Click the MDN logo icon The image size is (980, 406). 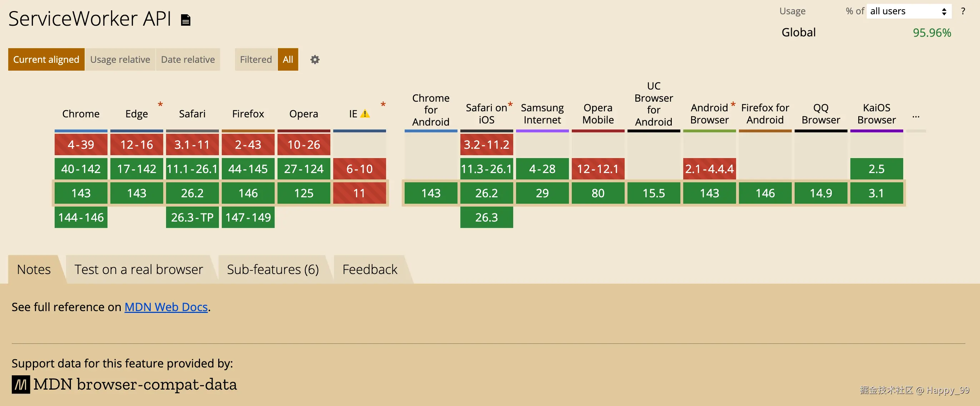21,384
